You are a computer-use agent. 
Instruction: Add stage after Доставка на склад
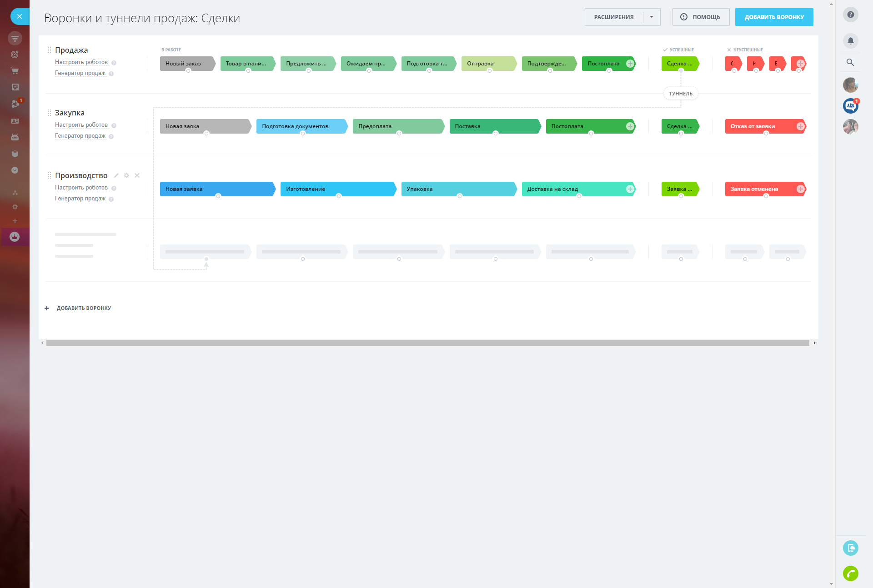pyautogui.click(x=630, y=189)
